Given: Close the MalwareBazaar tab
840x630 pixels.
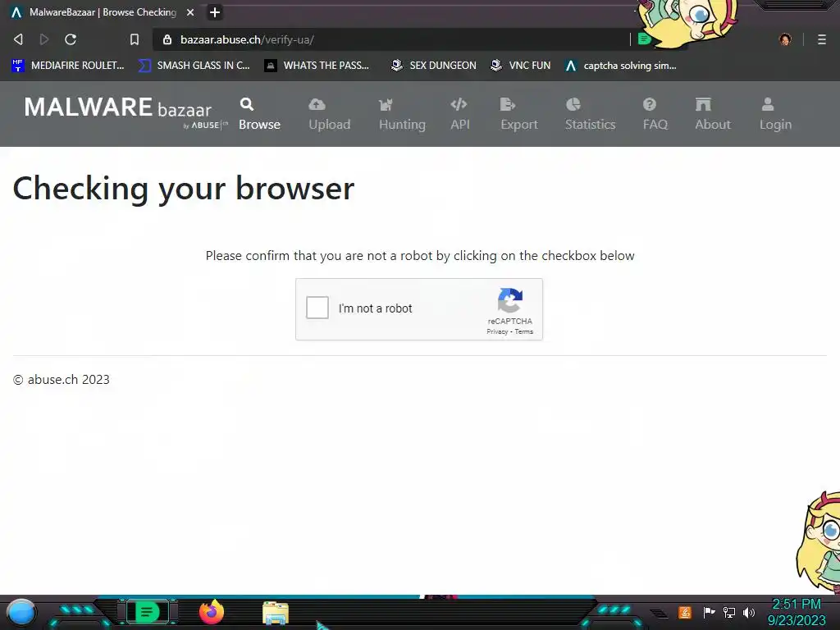Looking at the screenshot, I should [190, 12].
